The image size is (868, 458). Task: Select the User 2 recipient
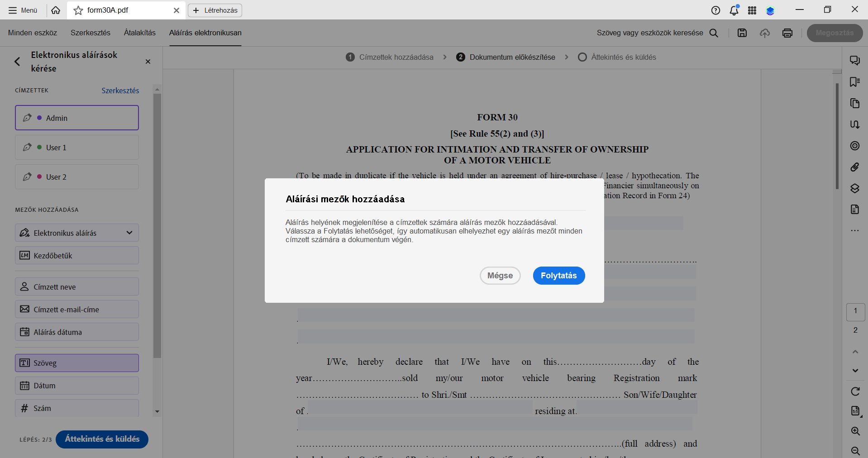[77, 177]
